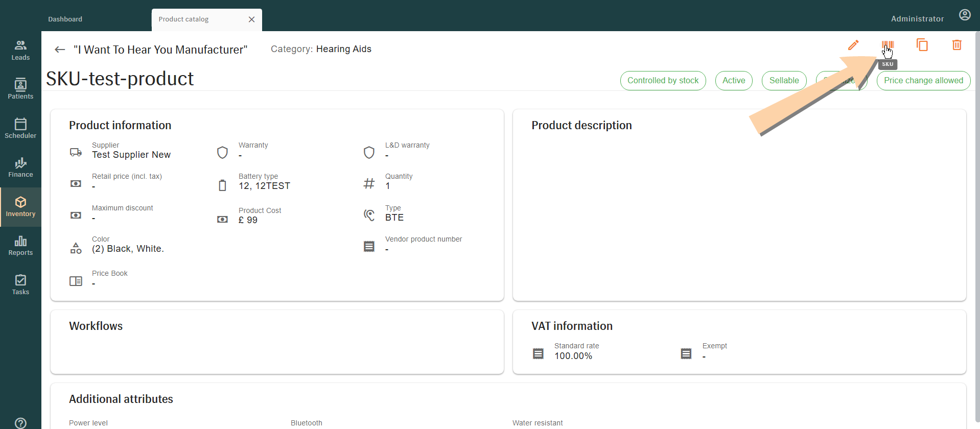The height and width of the screenshot is (429, 980).
Task: Click the Product Cost money icon
Action: point(222,219)
